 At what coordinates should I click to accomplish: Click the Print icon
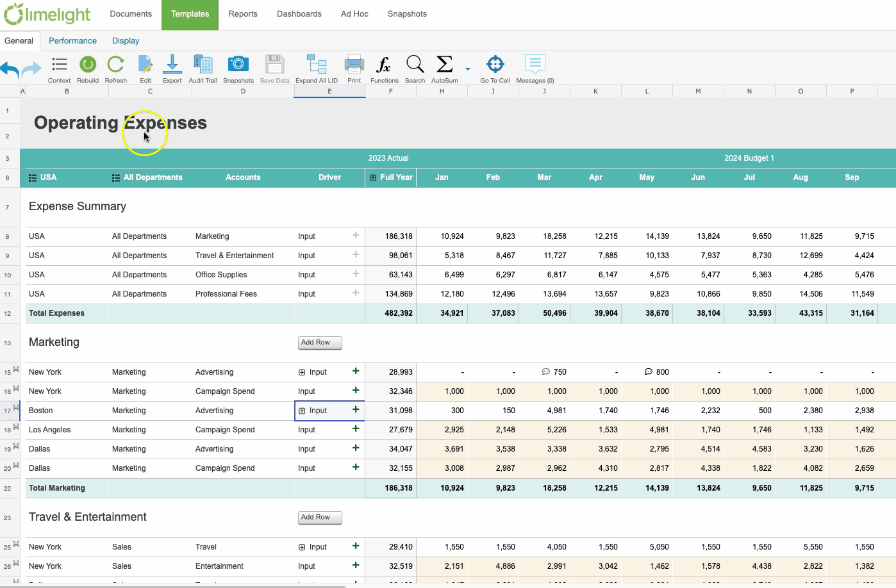point(354,65)
